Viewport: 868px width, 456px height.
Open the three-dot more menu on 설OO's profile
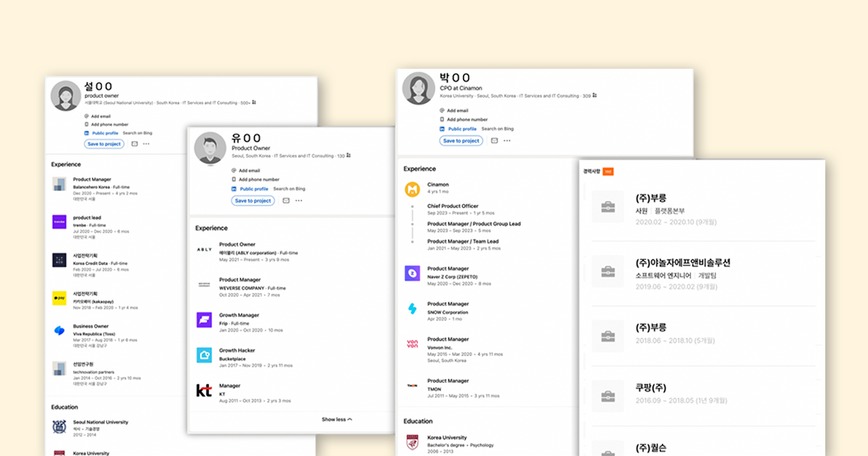tap(147, 144)
